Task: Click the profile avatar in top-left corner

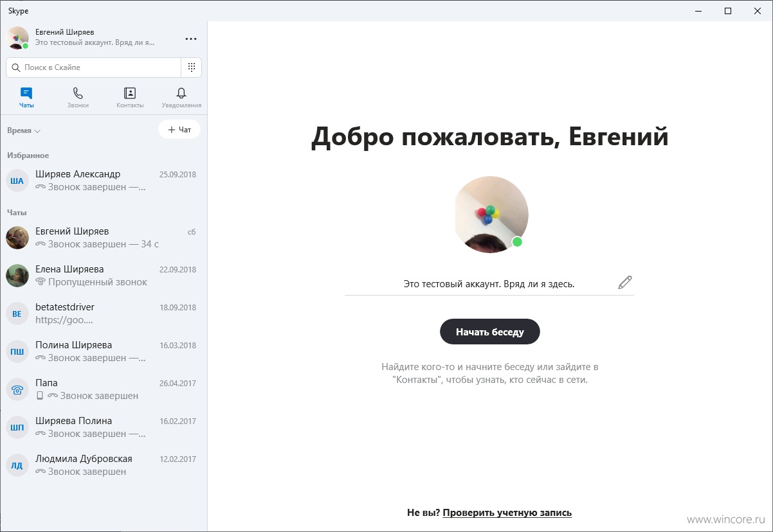Action: (x=17, y=38)
